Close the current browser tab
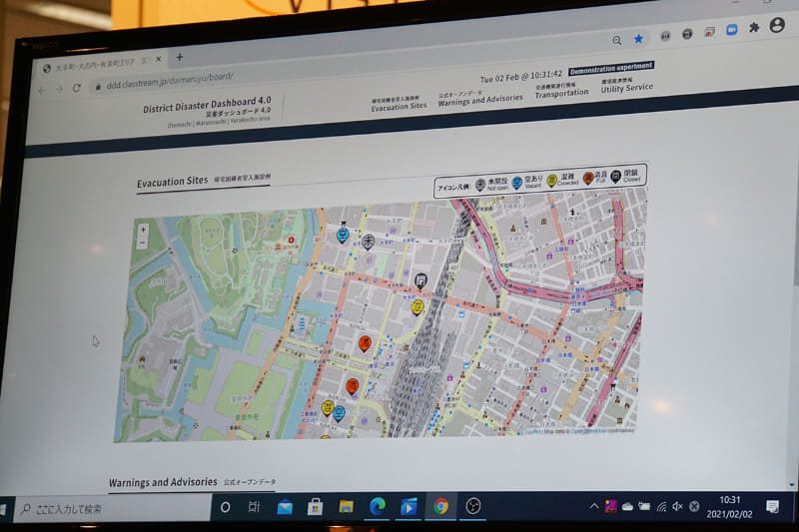 (159, 59)
